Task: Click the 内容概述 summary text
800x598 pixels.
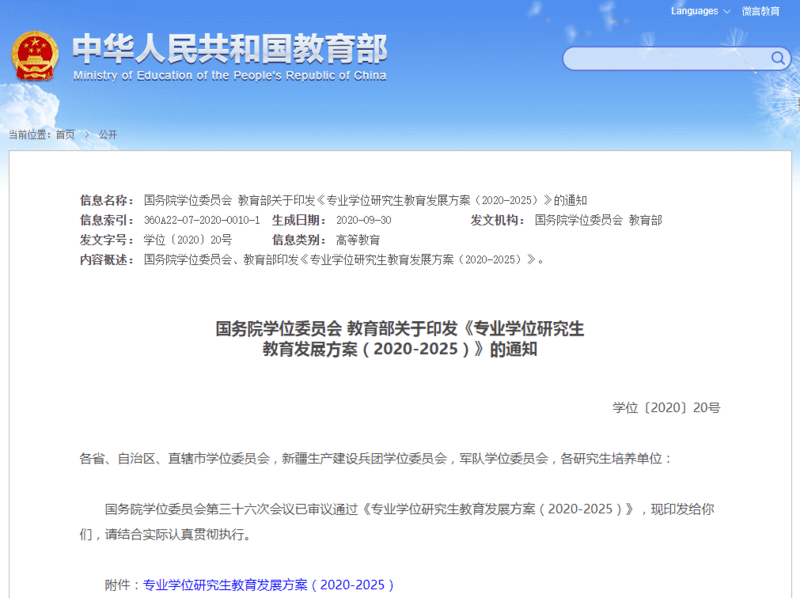Action: [x=340, y=259]
